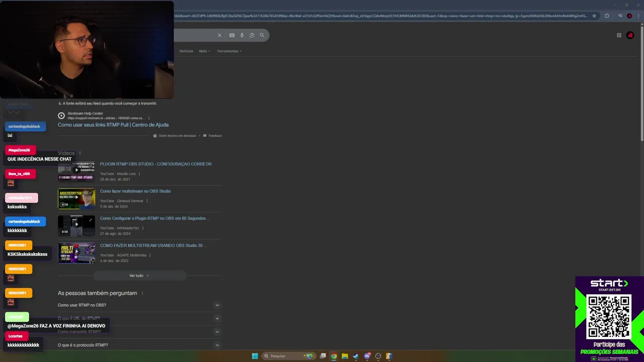Image resolution: width=644 pixels, height=362 pixels.
Task: Open options beside As pessoas também perguntam
Action: [x=142, y=293]
